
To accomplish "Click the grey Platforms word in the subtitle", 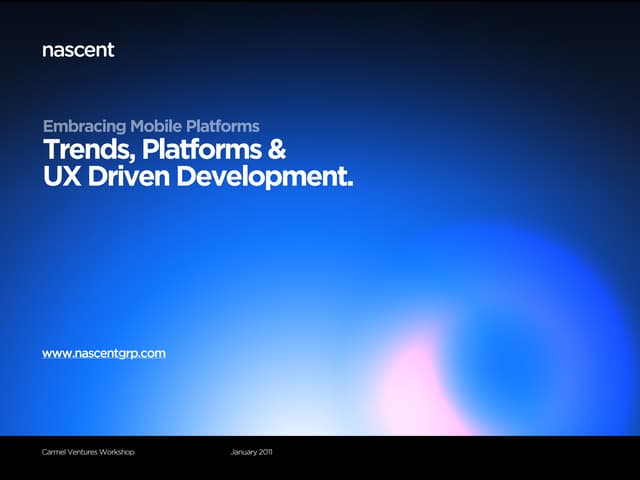I will [227, 127].
